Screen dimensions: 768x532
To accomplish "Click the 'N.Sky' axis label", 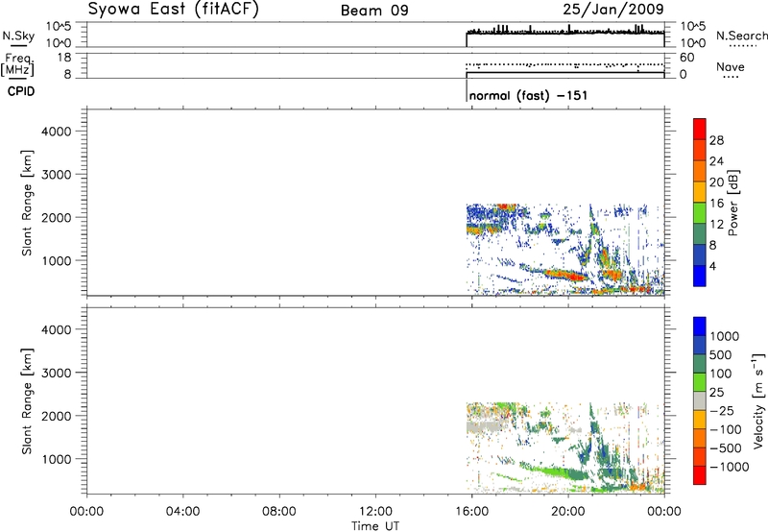I will coord(18,36).
